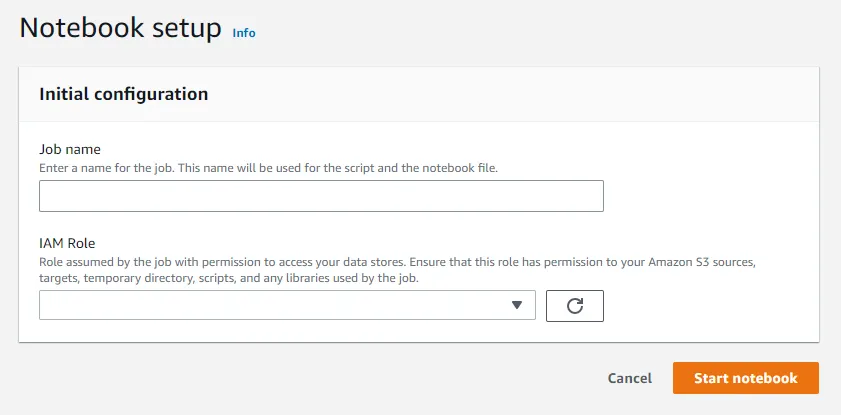Click the Job name help description text

pos(268,168)
